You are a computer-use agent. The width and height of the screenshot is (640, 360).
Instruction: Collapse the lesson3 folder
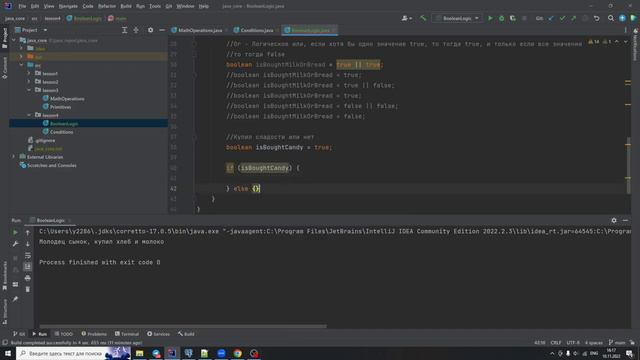point(29,90)
